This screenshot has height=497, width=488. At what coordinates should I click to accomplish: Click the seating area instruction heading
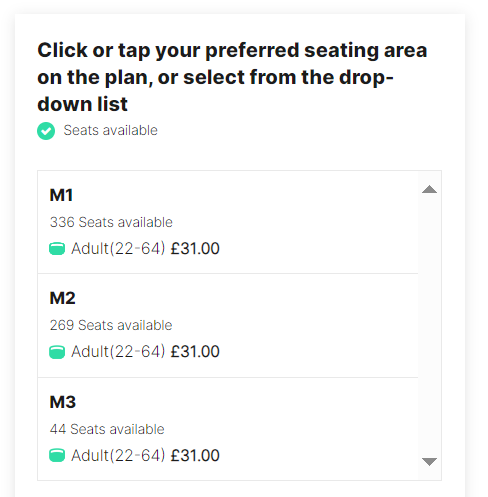click(x=232, y=77)
